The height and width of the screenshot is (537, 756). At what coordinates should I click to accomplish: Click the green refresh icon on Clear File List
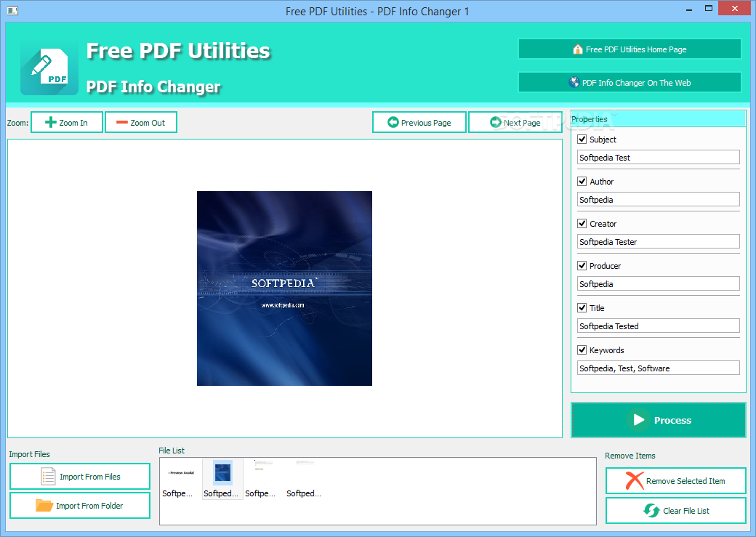click(x=651, y=511)
